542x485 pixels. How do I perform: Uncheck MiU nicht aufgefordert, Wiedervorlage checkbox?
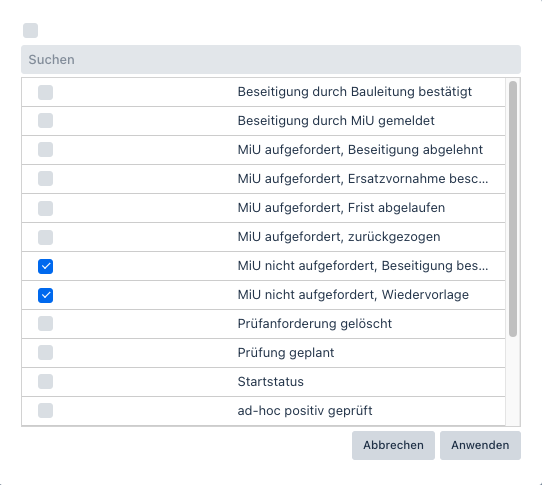pos(45,295)
